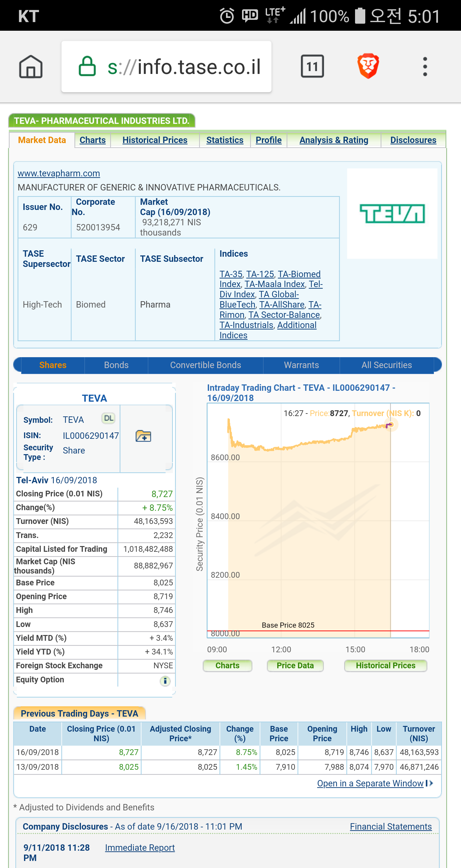Tap the browser home icon
This screenshot has width=461, height=868.
tap(31, 67)
